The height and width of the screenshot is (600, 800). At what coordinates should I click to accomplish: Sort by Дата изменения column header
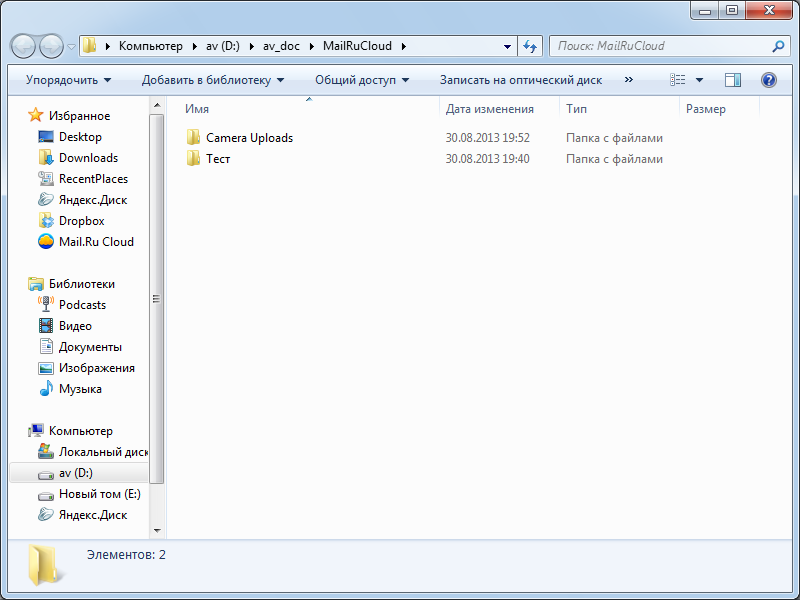[x=489, y=109]
